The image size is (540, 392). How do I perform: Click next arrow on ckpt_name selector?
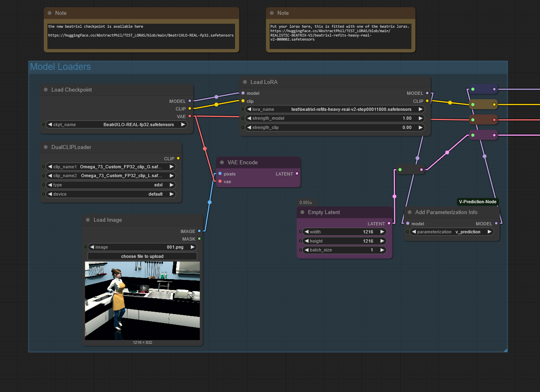coord(183,125)
